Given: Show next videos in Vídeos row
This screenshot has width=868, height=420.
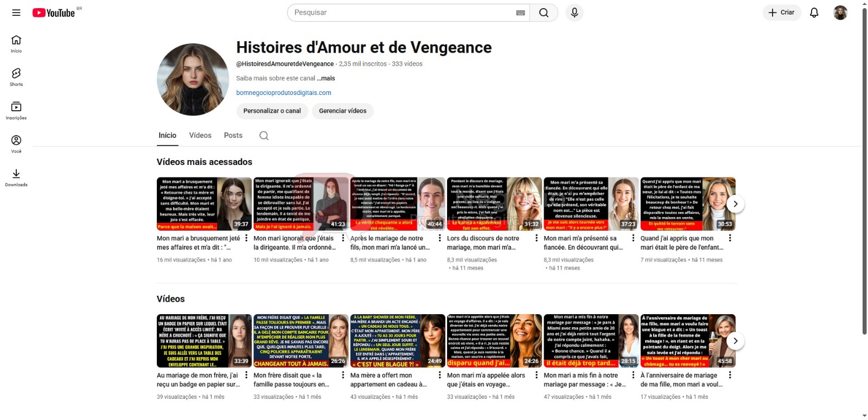Looking at the screenshot, I should 735,341.
